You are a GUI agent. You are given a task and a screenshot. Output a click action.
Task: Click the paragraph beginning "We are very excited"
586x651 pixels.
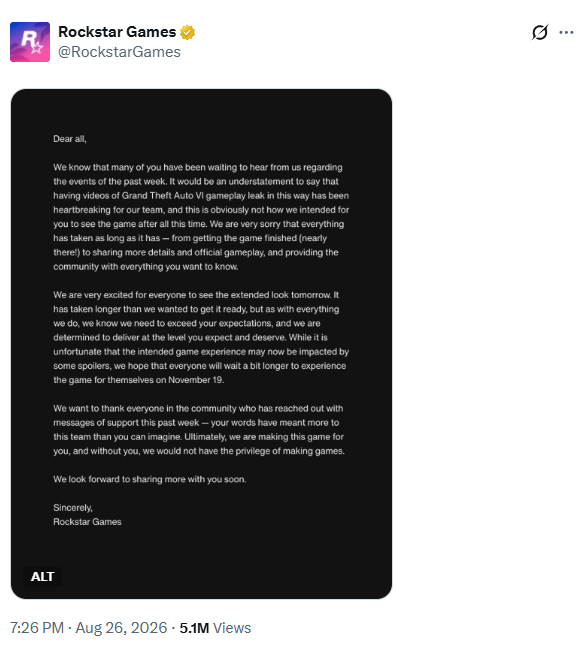[201, 337]
